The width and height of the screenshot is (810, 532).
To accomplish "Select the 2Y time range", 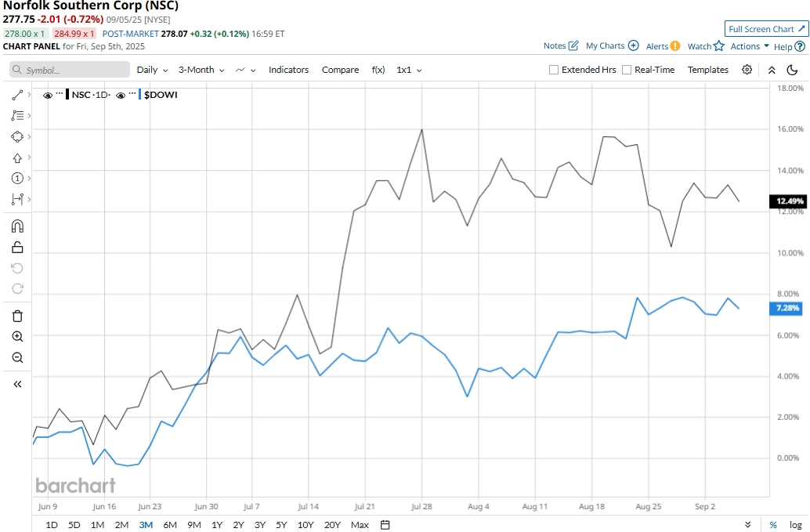I will (239, 525).
